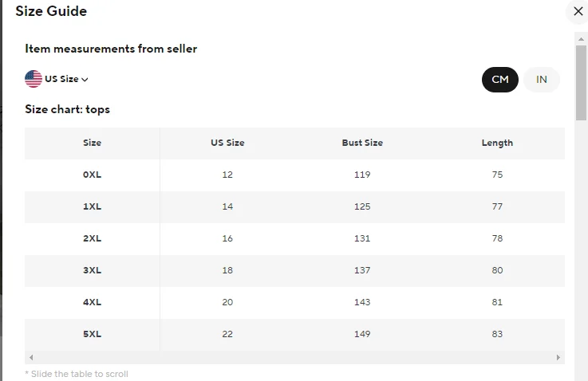
Task: Click the US flag icon
Action: (x=34, y=79)
